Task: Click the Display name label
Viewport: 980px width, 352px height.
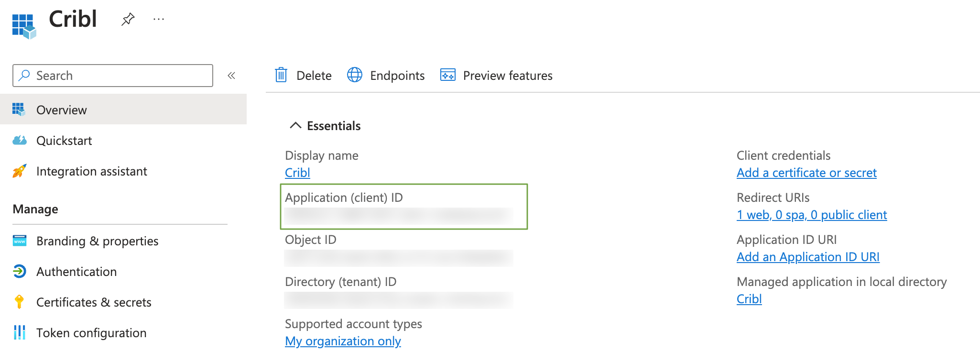Action: (x=322, y=155)
